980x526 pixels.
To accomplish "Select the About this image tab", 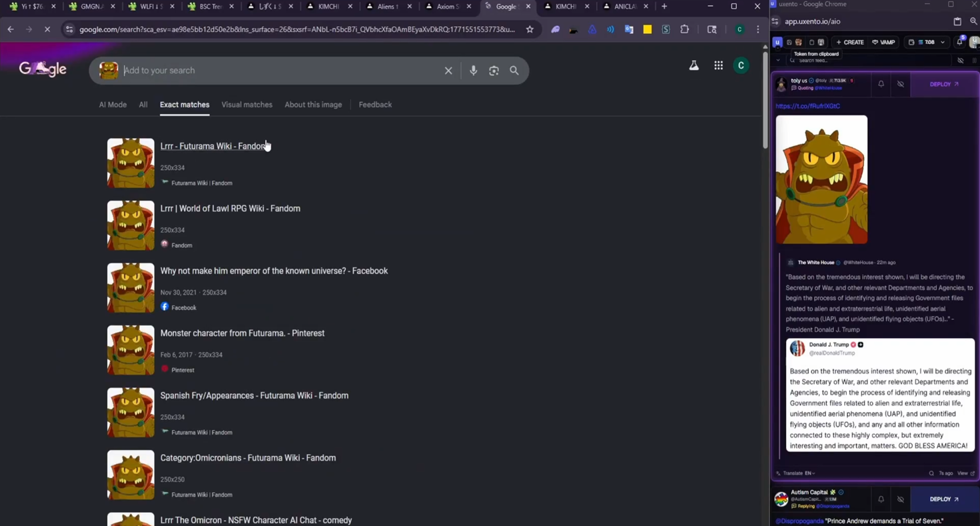I will [x=313, y=105].
